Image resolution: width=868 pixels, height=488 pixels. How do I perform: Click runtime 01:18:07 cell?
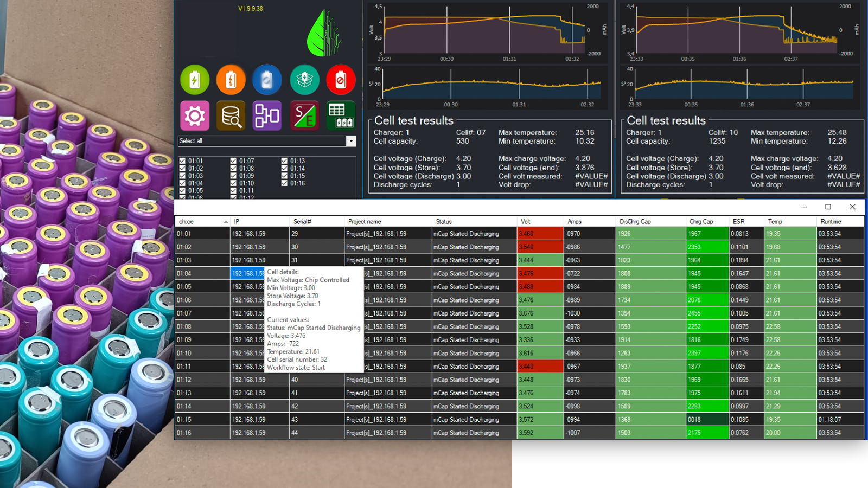pyautogui.click(x=840, y=420)
